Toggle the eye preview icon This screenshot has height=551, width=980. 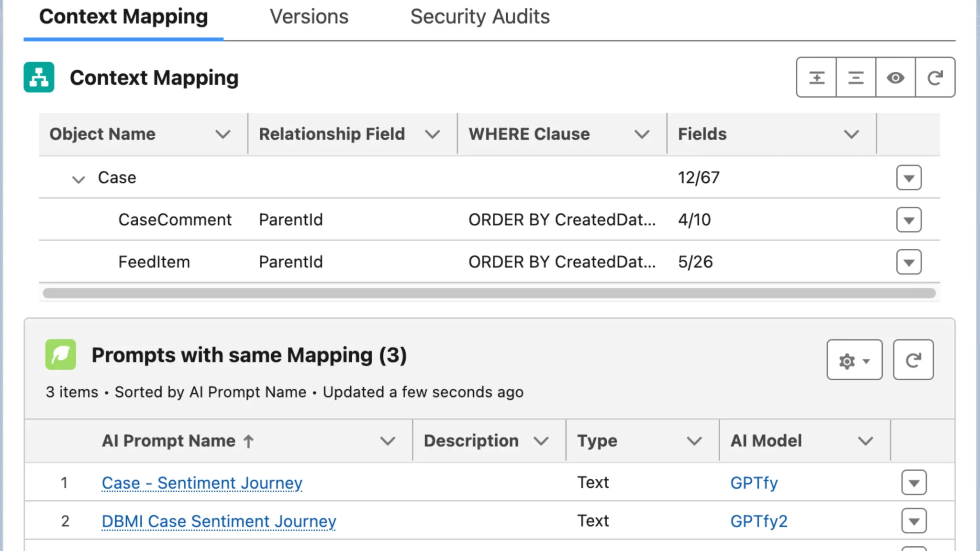point(895,77)
